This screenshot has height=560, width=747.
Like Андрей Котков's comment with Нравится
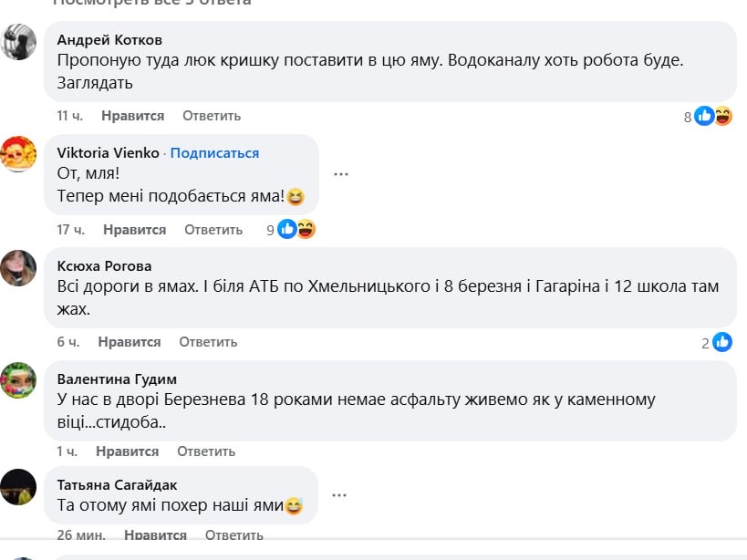click(133, 116)
